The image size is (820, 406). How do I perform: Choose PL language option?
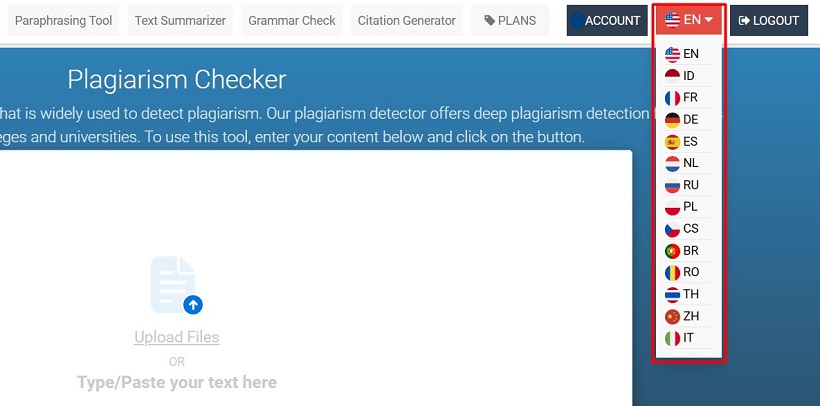pos(689,207)
